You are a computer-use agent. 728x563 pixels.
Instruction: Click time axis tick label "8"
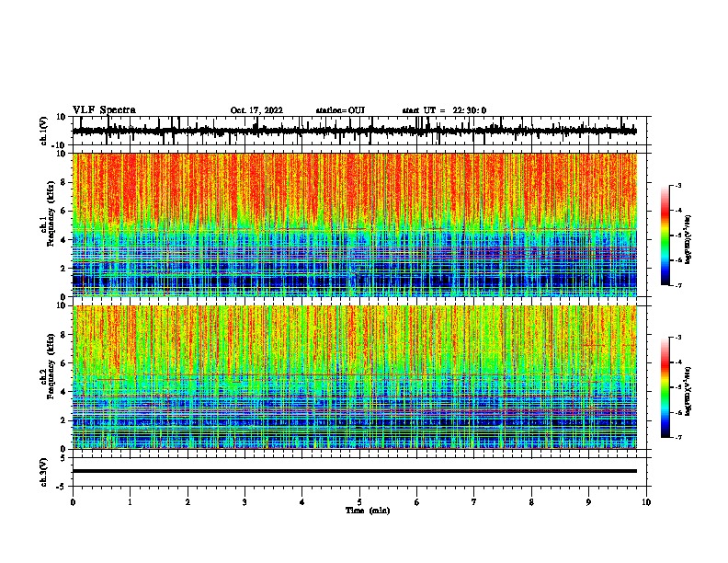531,502
